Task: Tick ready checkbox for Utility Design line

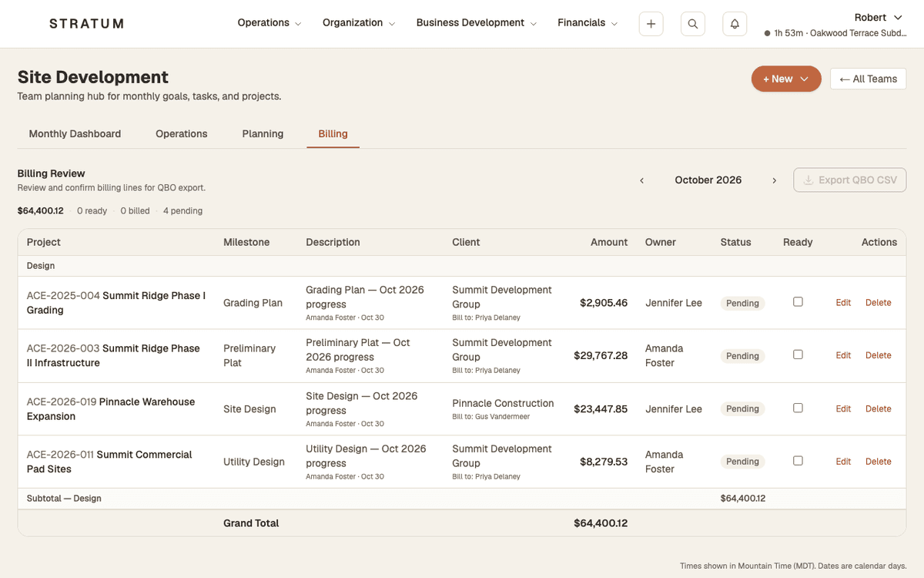Action: click(798, 461)
